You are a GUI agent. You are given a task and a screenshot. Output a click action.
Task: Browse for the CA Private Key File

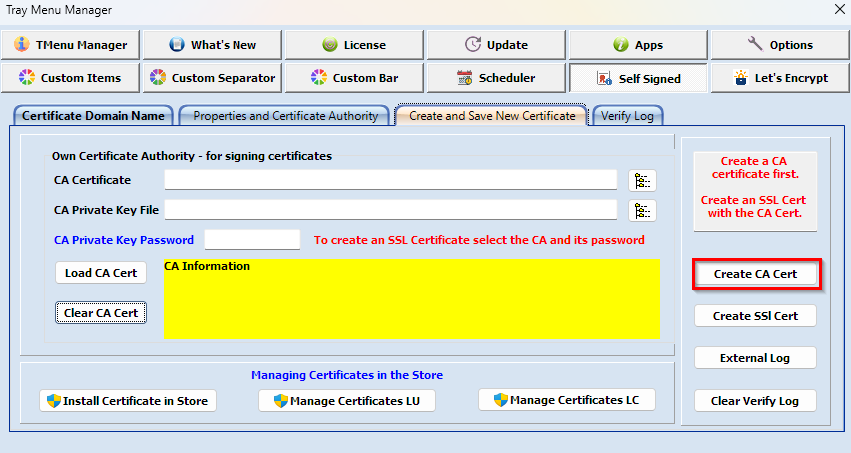pyautogui.click(x=642, y=210)
